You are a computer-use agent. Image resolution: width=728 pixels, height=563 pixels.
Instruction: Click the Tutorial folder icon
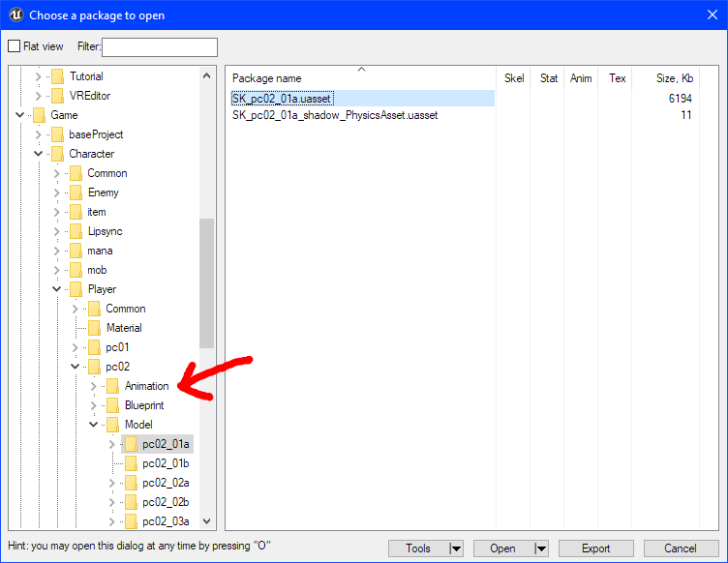[57, 76]
